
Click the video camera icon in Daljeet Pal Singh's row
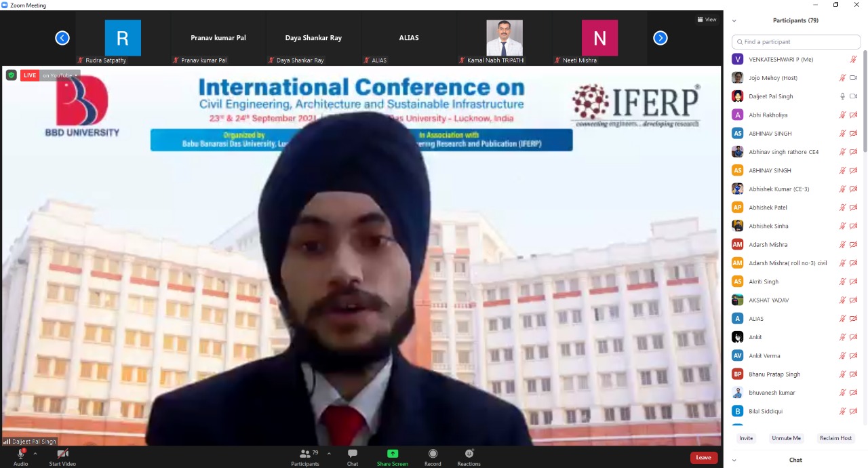(854, 96)
